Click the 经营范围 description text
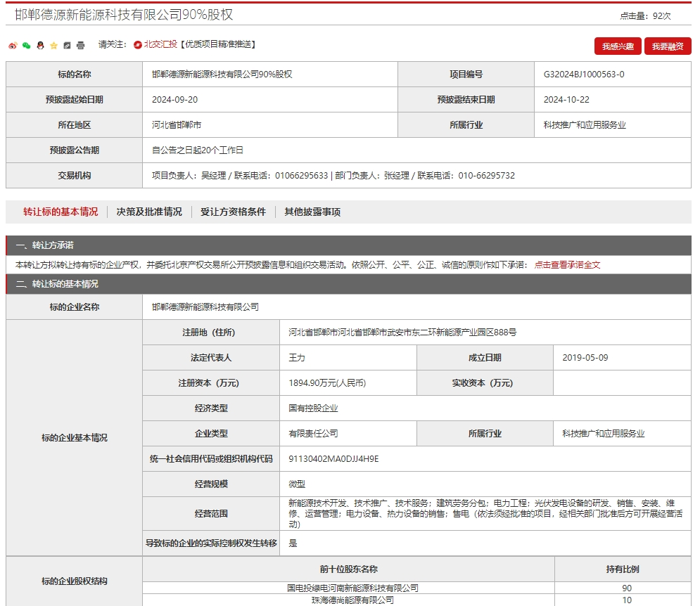Viewport: 700px width, 606px height. (485, 514)
